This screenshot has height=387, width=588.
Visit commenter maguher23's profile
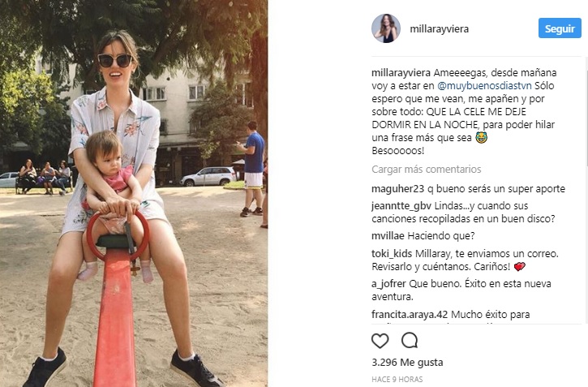[397, 188]
